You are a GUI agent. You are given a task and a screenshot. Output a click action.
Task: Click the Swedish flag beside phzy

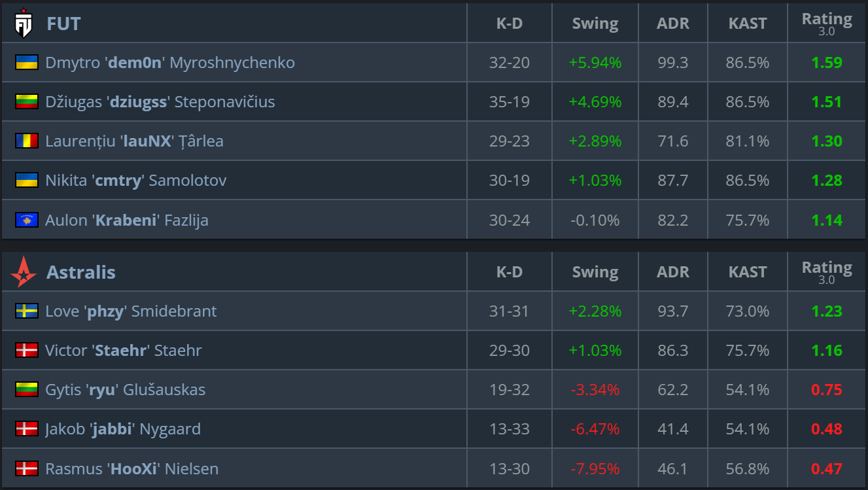tap(27, 311)
